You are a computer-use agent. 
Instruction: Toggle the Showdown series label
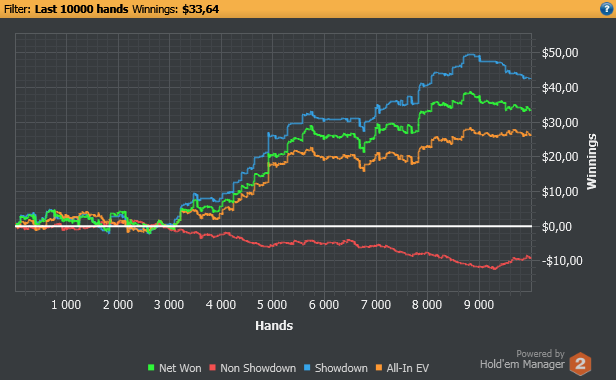(341, 368)
